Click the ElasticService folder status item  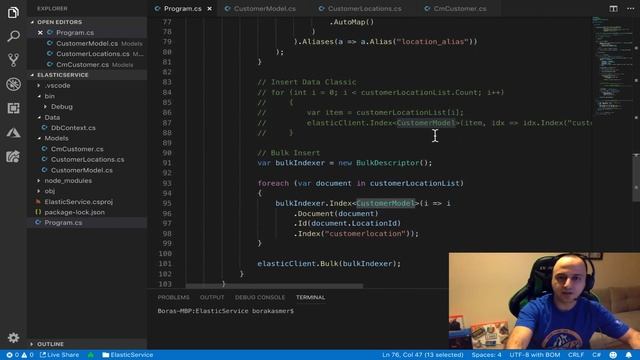pyautogui.click(x=127, y=355)
